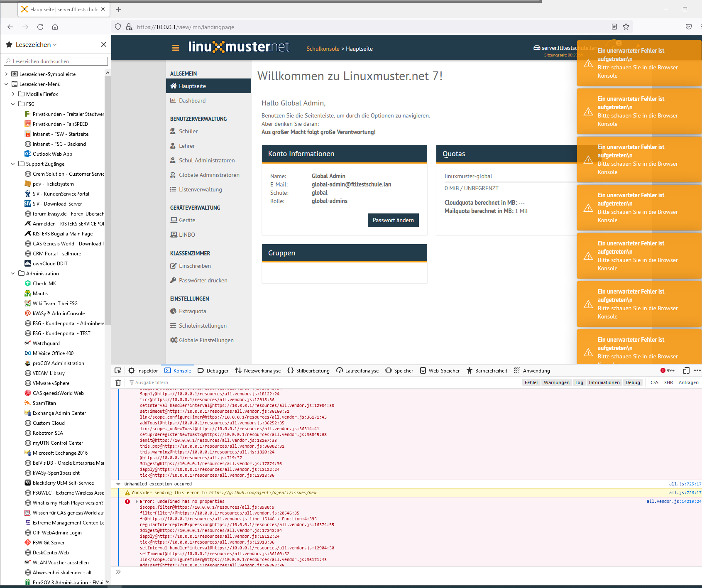Image resolution: width=702 pixels, height=588 pixels.
Task: Collapse the Support Zugänge folder
Action: pos(13,164)
